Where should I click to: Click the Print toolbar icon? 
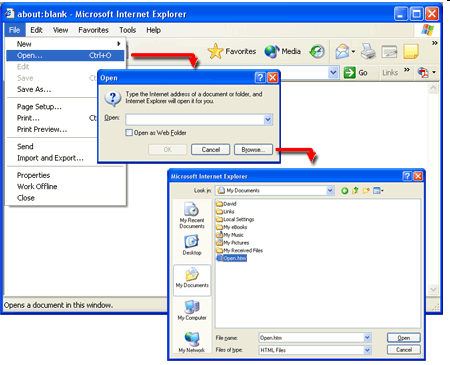pos(368,51)
